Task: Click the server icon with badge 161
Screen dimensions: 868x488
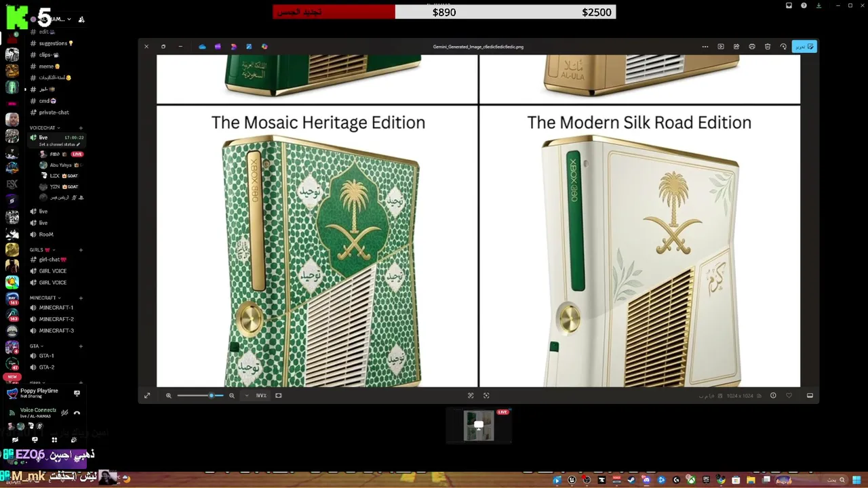Action: pos(12,299)
